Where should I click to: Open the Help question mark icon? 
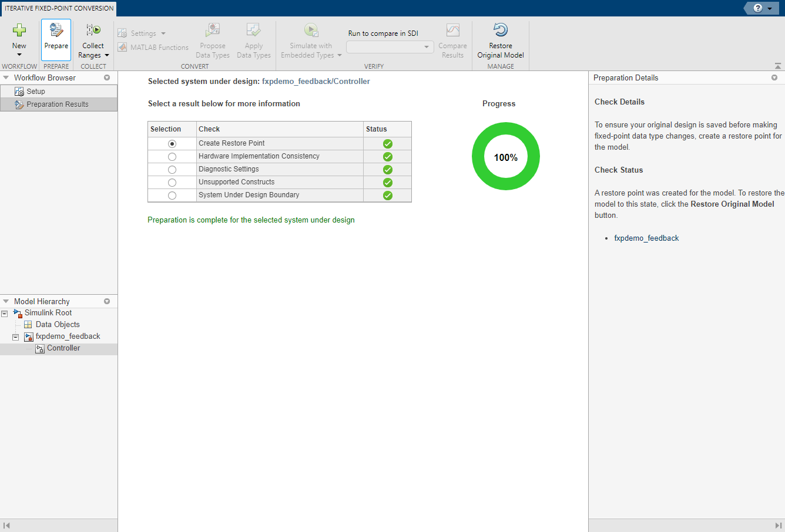point(758,8)
